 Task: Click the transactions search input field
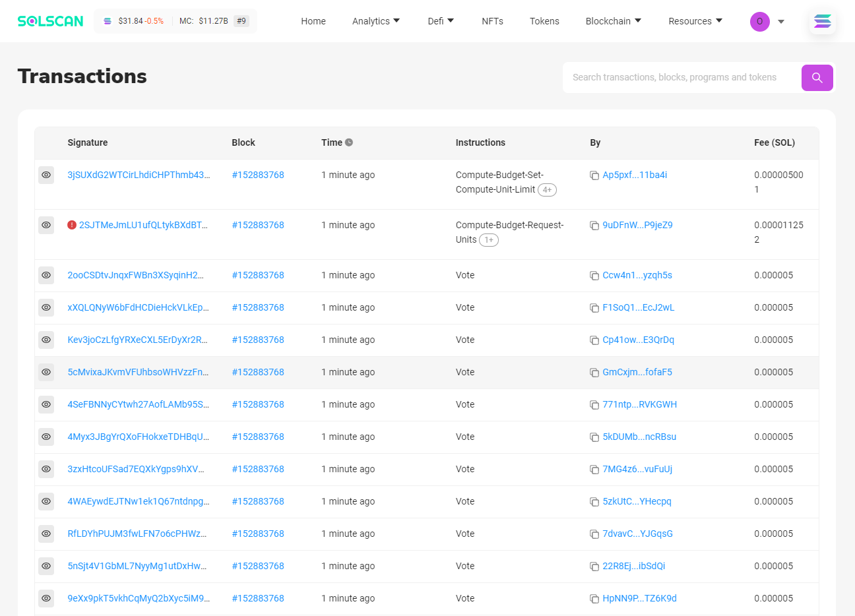680,78
